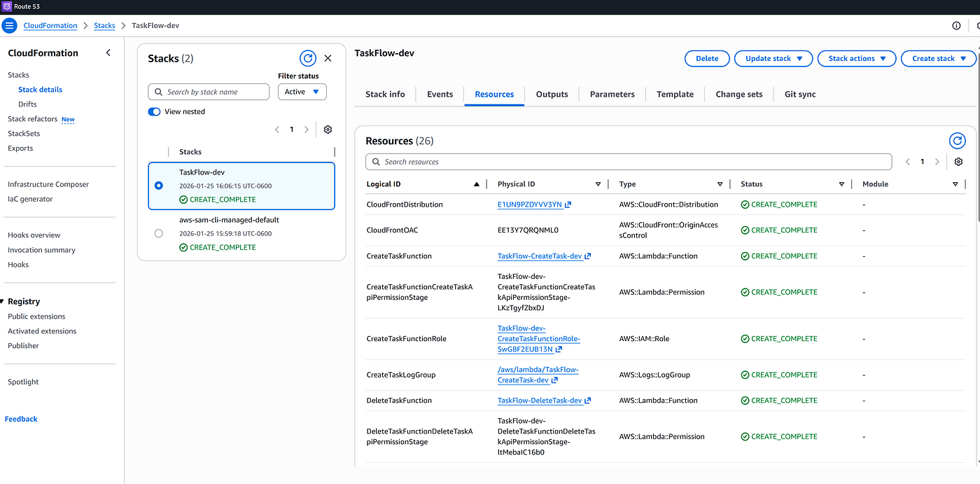
Task: Open the TaskFlow-DeleteTask-dev link
Action: coord(540,401)
